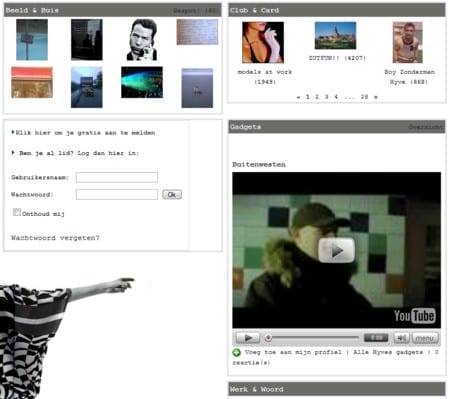Click the green plus icon to add gadget
Image resolution: width=450 pixels, height=399 pixels.
(x=236, y=352)
